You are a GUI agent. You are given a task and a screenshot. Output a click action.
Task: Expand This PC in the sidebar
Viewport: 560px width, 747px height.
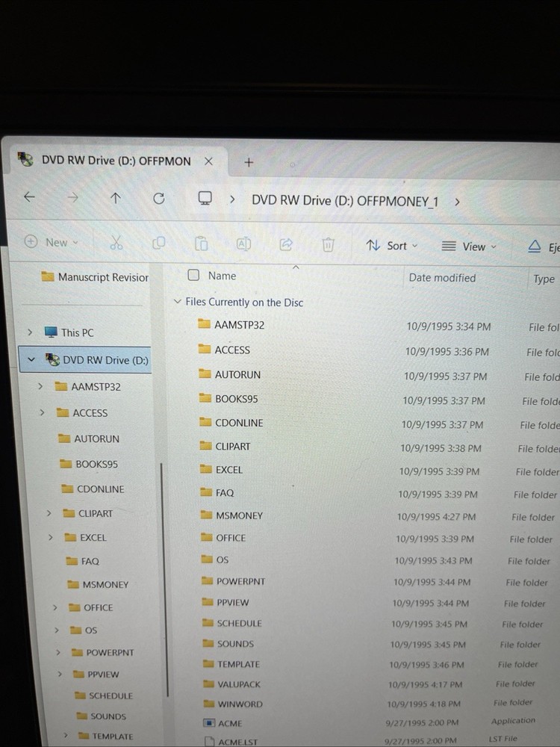pos(30,332)
